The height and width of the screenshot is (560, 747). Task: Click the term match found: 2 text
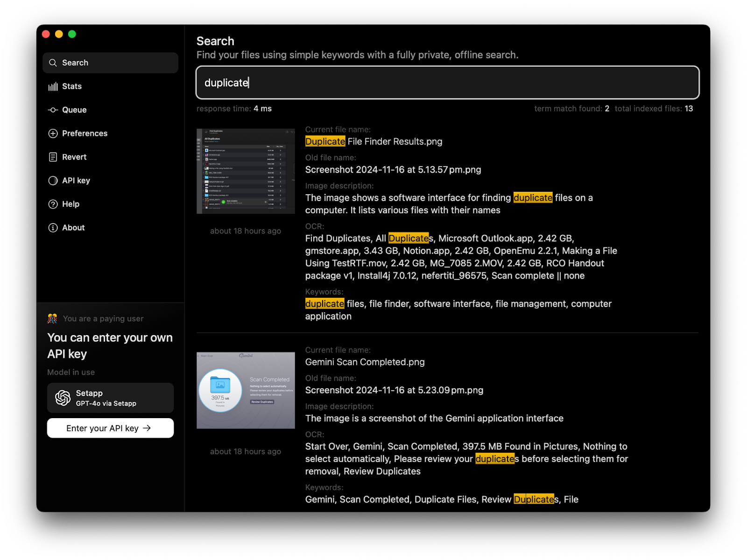coord(571,109)
